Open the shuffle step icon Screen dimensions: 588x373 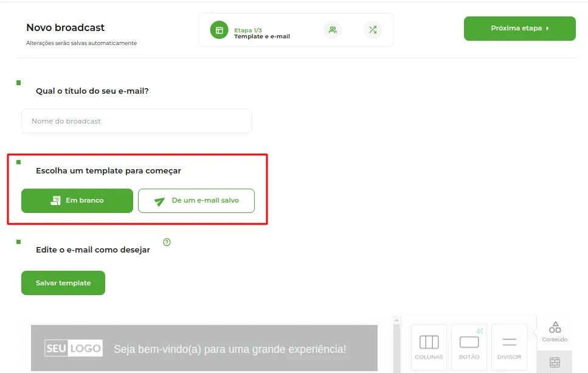point(372,30)
